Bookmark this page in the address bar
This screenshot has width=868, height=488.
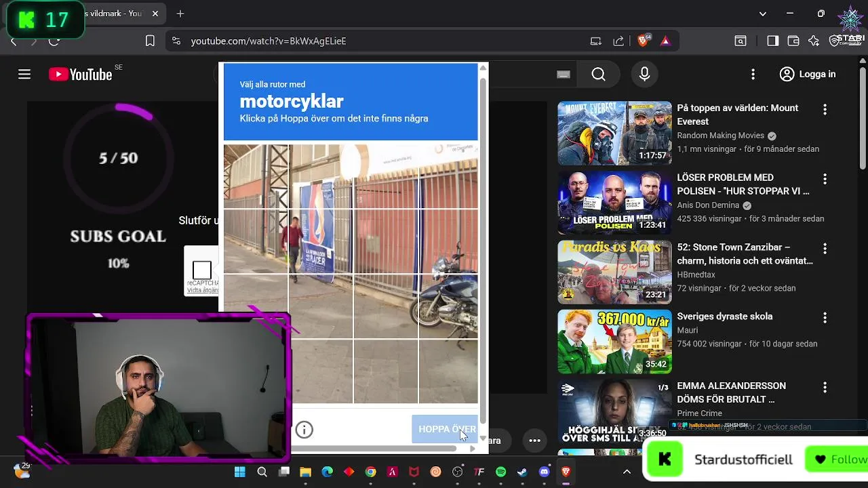point(150,41)
